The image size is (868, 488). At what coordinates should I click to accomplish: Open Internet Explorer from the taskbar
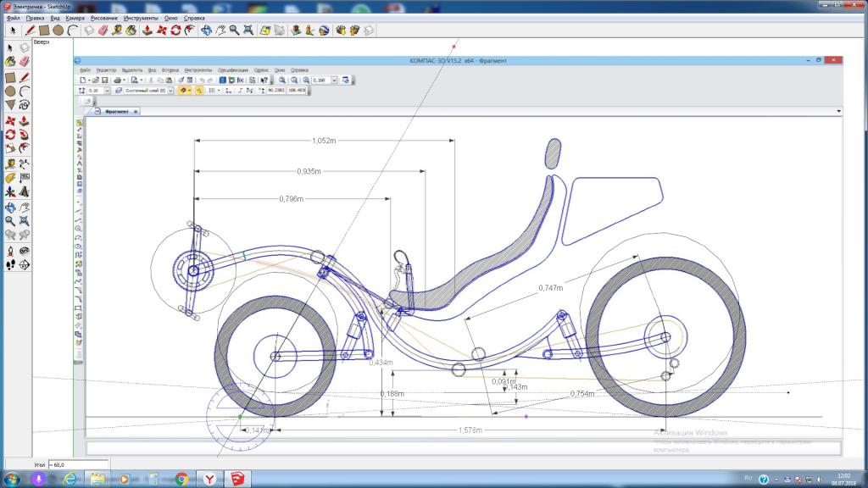tap(70, 479)
